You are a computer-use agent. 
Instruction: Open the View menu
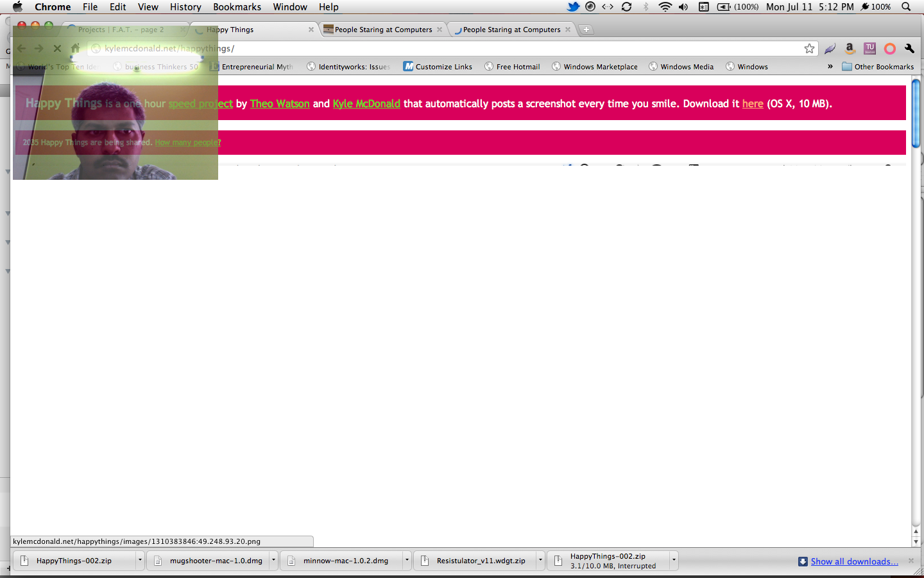tap(148, 6)
